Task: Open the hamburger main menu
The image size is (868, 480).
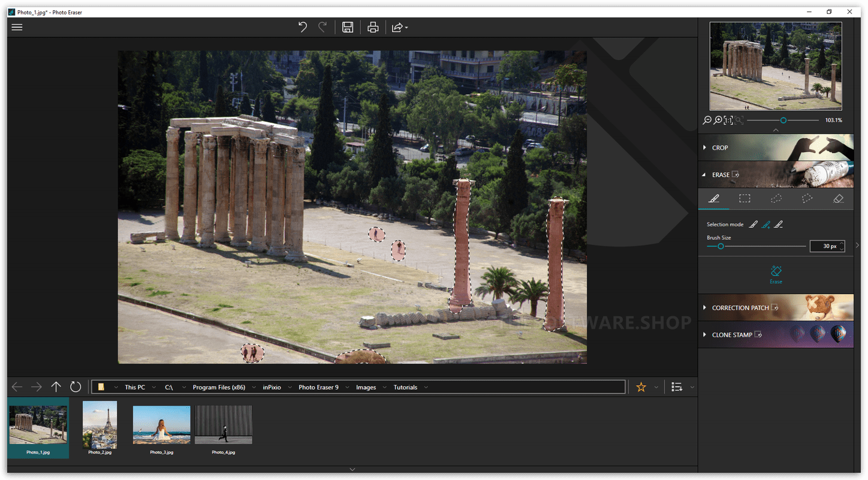Action: [x=17, y=27]
